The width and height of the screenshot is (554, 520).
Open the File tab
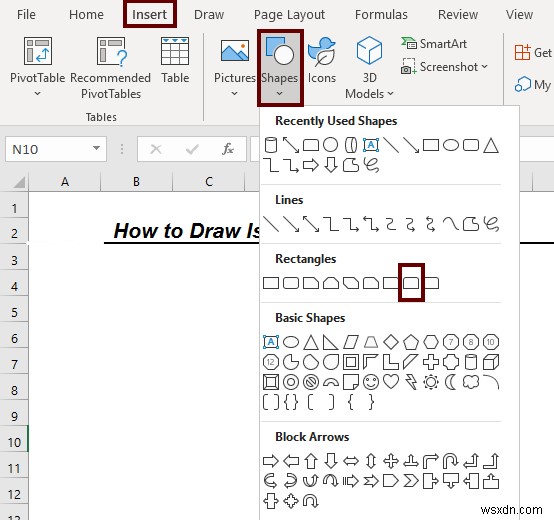pyautogui.click(x=26, y=14)
